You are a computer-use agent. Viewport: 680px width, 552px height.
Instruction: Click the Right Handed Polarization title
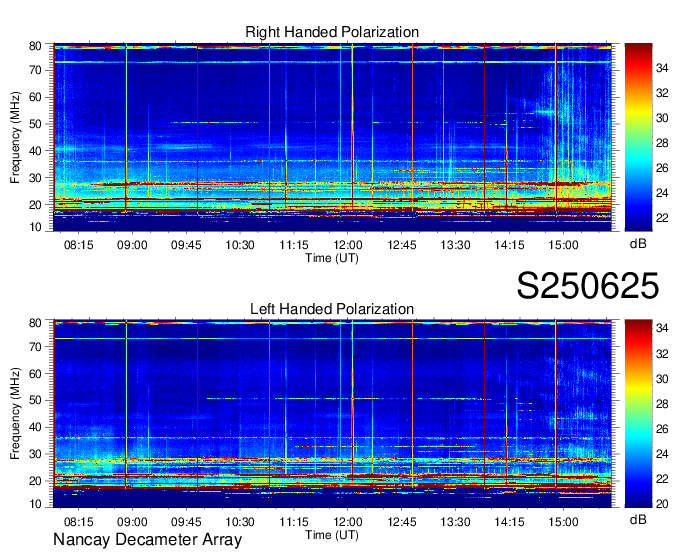(332, 32)
